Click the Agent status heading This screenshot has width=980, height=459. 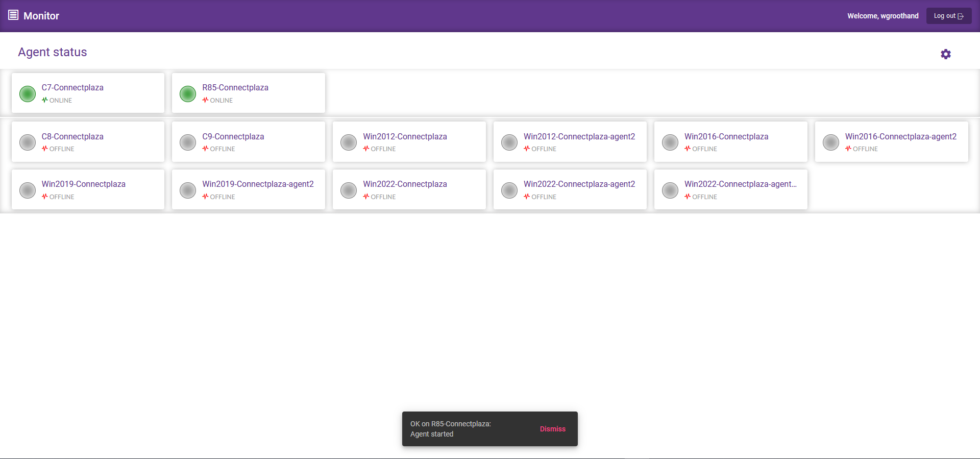[x=53, y=52]
